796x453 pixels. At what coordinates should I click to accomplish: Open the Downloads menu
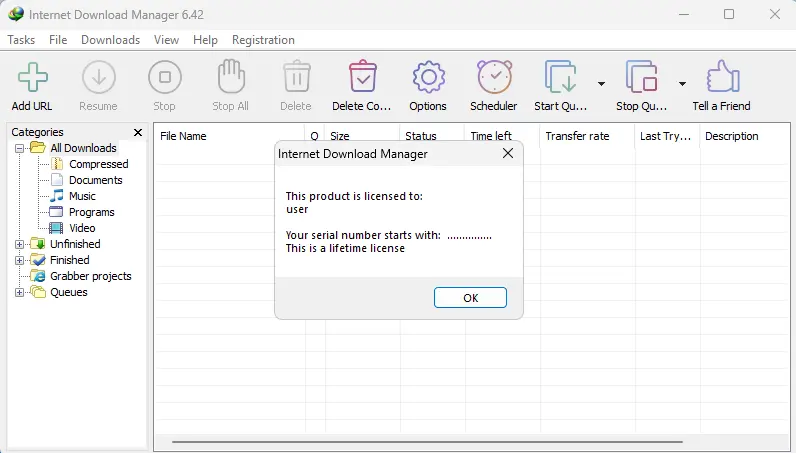110,40
